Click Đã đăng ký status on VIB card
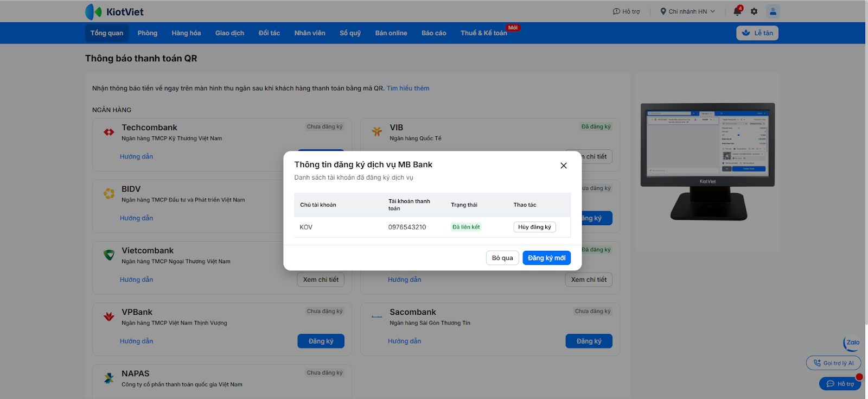This screenshot has height=399, width=868. [596, 126]
